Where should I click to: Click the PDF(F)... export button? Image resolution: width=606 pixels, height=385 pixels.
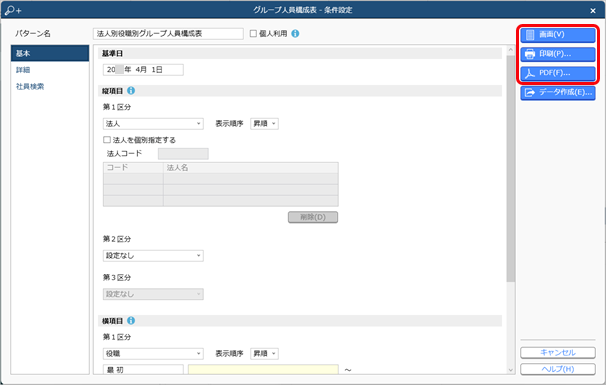pyautogui.click(x=558, y=73)
